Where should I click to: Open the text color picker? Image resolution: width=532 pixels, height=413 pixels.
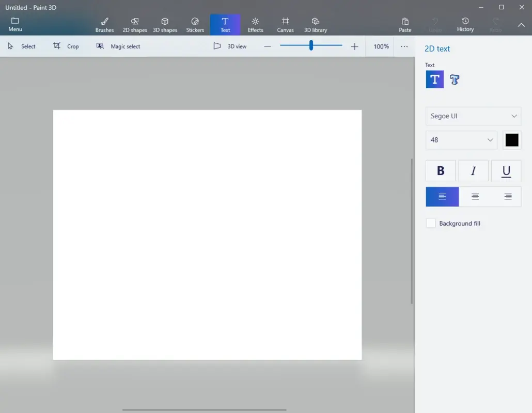tap(512, 140)
